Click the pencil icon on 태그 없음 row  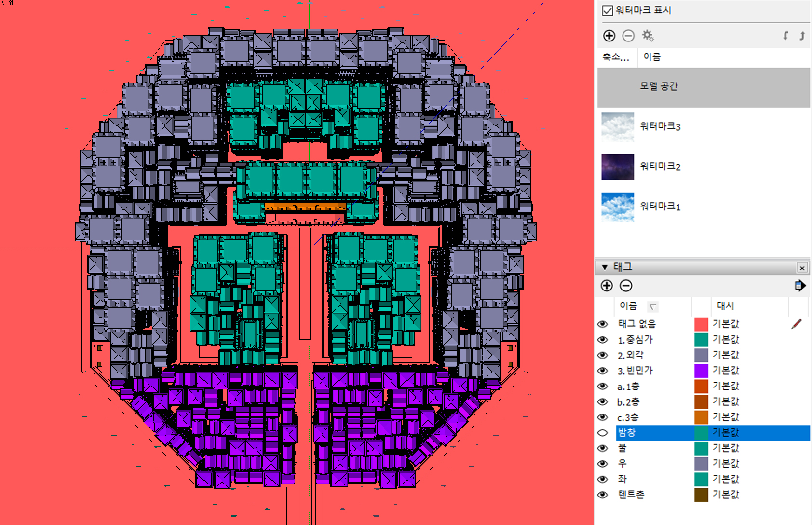(x=797, y=324)
